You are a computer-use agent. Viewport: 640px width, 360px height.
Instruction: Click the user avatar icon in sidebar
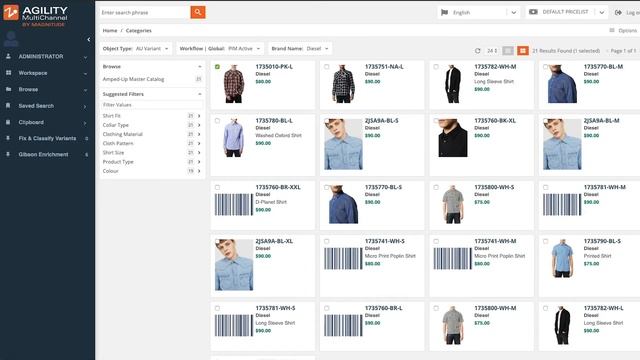click(11, 39)
